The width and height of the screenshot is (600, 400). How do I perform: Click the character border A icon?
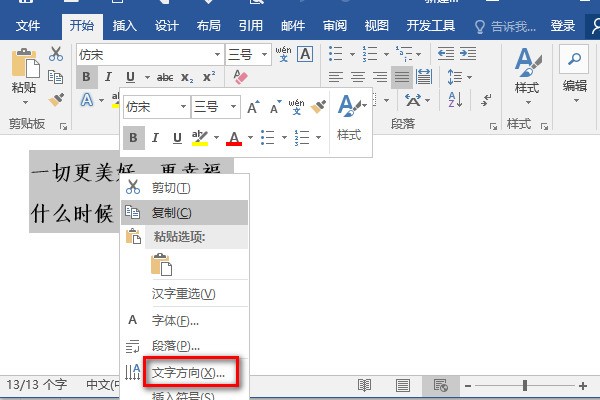pyautogui.click(x=305, y=54)
